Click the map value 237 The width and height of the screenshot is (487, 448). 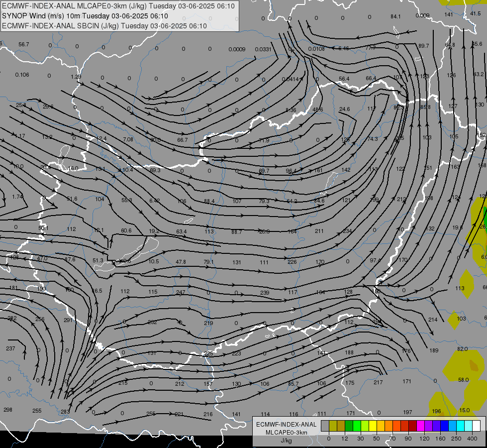point(10,348)
